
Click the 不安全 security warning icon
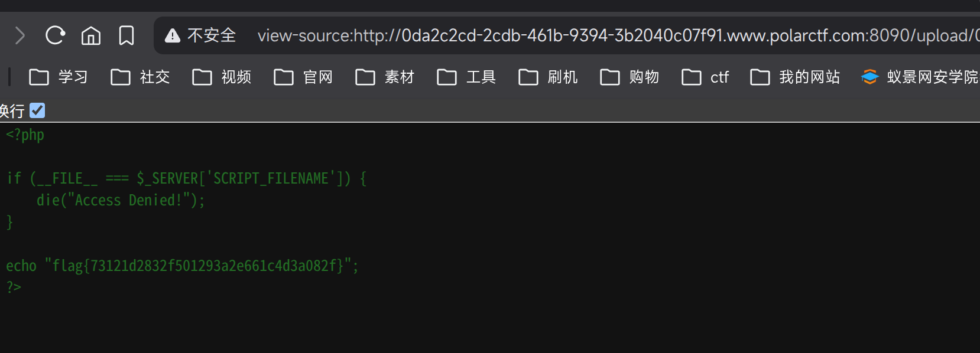click(x=171, y=35)
